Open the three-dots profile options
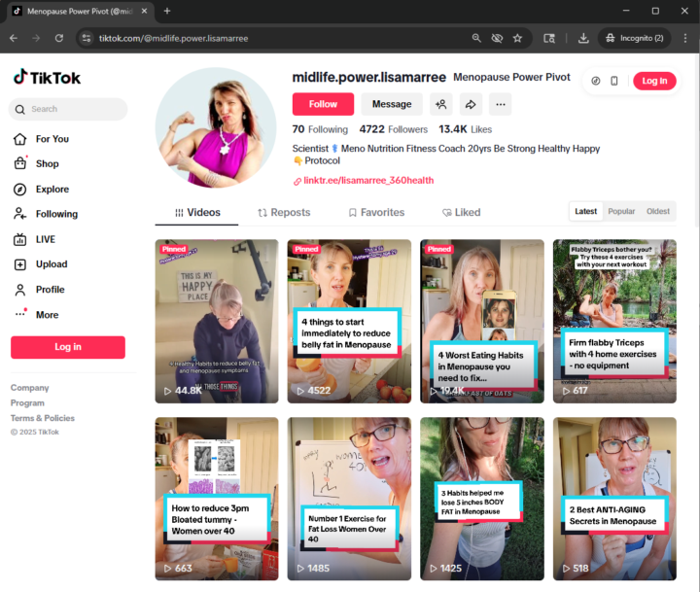700x592 pixels. [x=501, y=104]
